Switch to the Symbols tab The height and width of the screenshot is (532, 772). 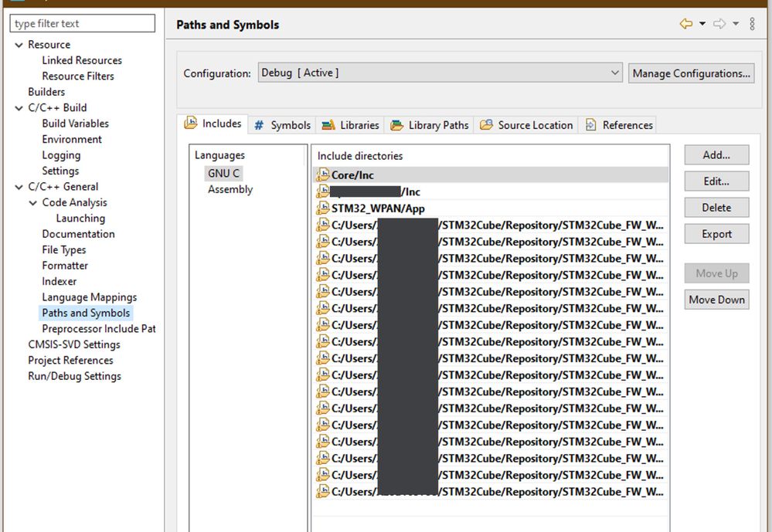tap(282, 125)
